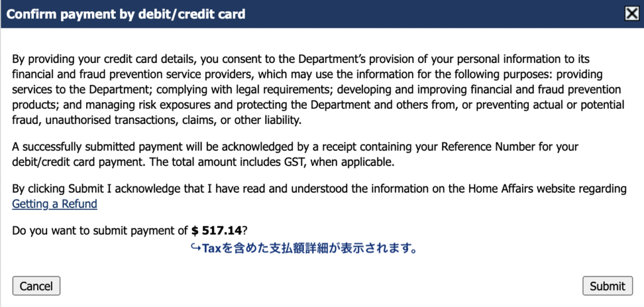Click the dialog title 'Confirm payment by debit/credit card'
Viewport: 644px width, 307px height.
tap(126, 13)
